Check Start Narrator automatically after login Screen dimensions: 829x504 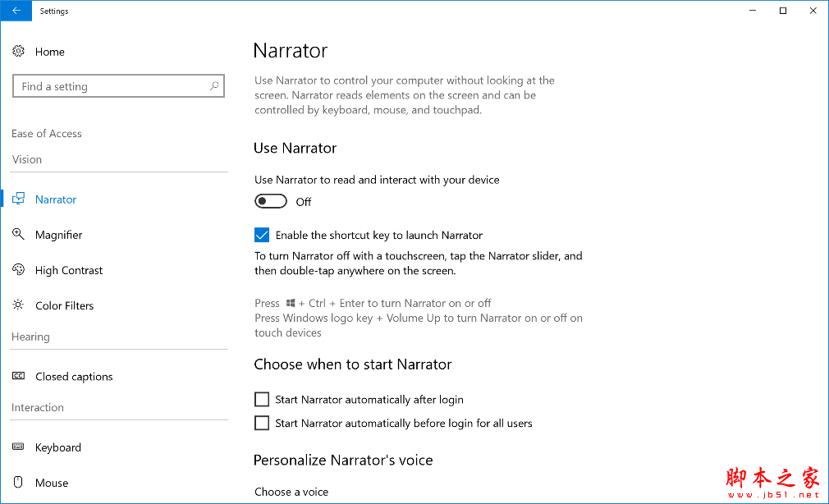click(x=262, y=400)
